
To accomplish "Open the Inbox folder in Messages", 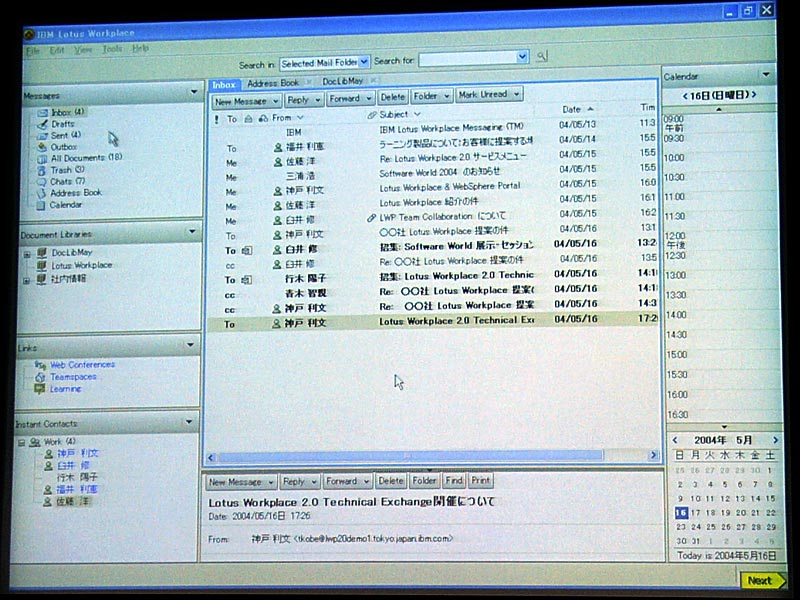I will (x=67, y=112).
